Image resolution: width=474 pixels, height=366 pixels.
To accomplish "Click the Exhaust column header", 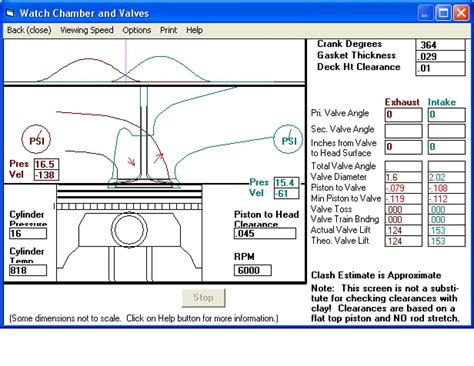I will point(402,102).
